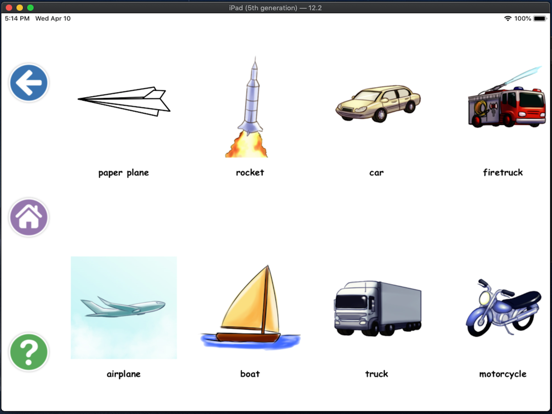This screenshot has height=414, width=552.
Task: Click the simulator window title text
Action: pyautogui.click(x=275, y=7)
